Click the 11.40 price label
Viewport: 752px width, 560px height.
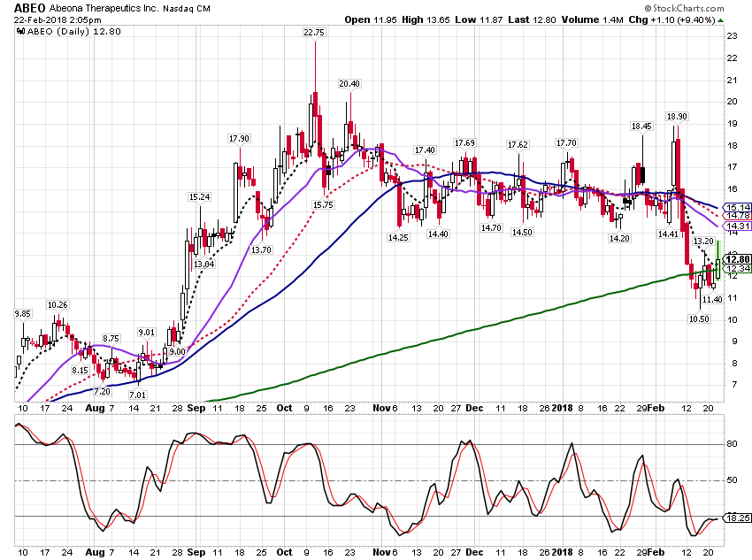pos(712,300)
